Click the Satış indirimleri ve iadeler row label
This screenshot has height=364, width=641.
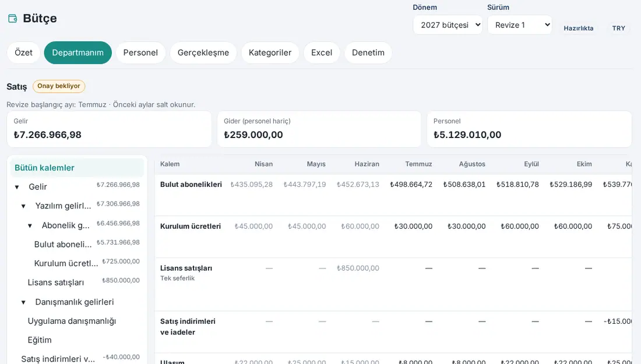[188, 327]
